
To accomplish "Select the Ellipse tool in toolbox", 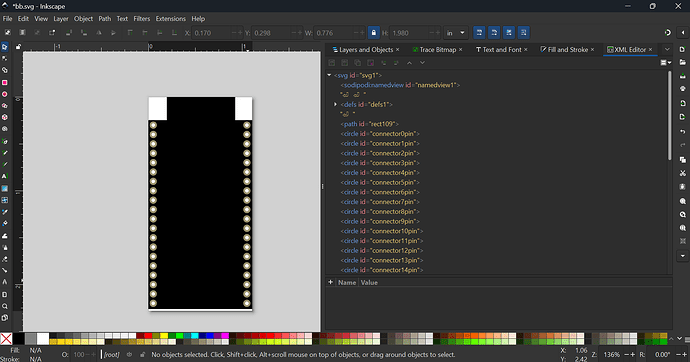I will [5, 94].
